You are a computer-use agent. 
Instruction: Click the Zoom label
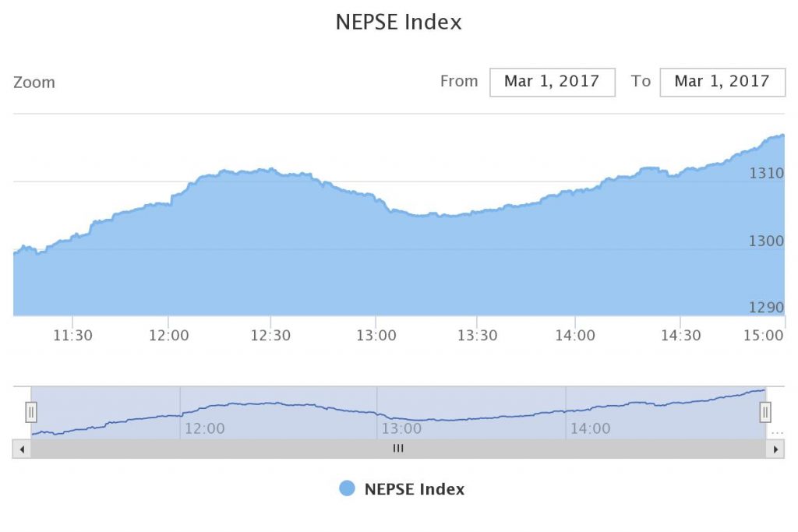(x=34, y=83)
